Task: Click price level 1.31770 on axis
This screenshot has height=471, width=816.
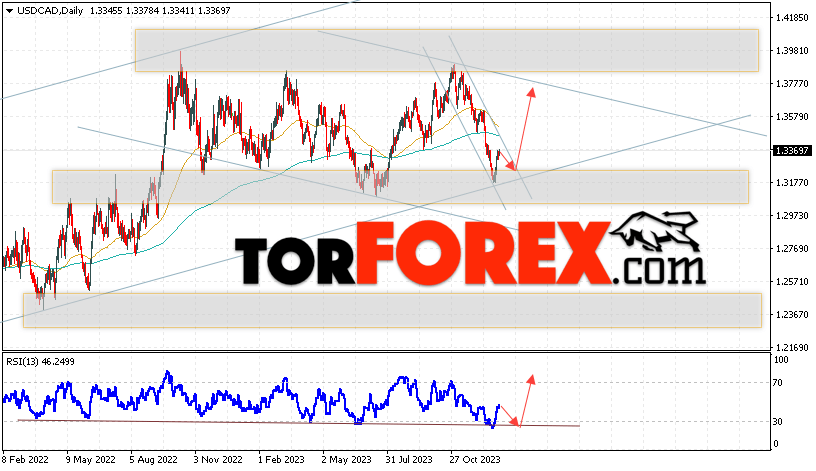Action: click(792, 183)
